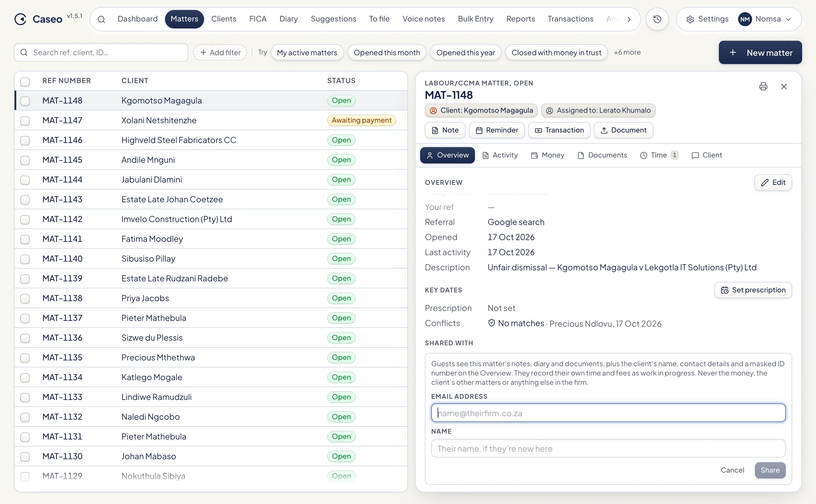816x504 pixels.
Task: Click the shield icon beside No matches
Action: (491, 323)
